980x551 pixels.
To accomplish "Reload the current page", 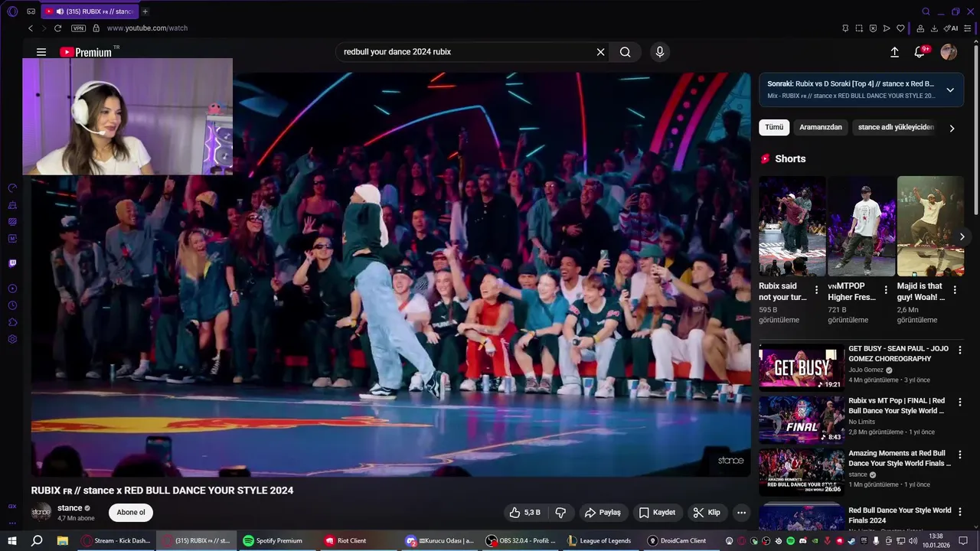I will click(57, 28).
